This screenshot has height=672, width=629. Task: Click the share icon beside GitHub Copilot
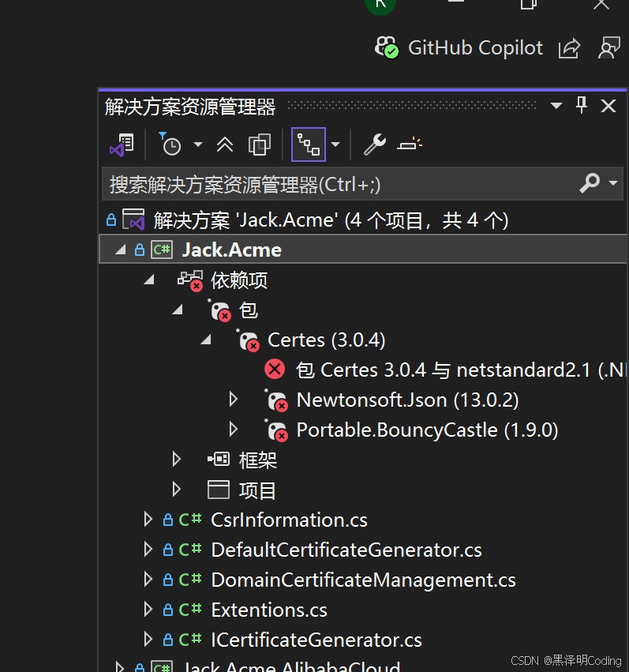point(570,47)
